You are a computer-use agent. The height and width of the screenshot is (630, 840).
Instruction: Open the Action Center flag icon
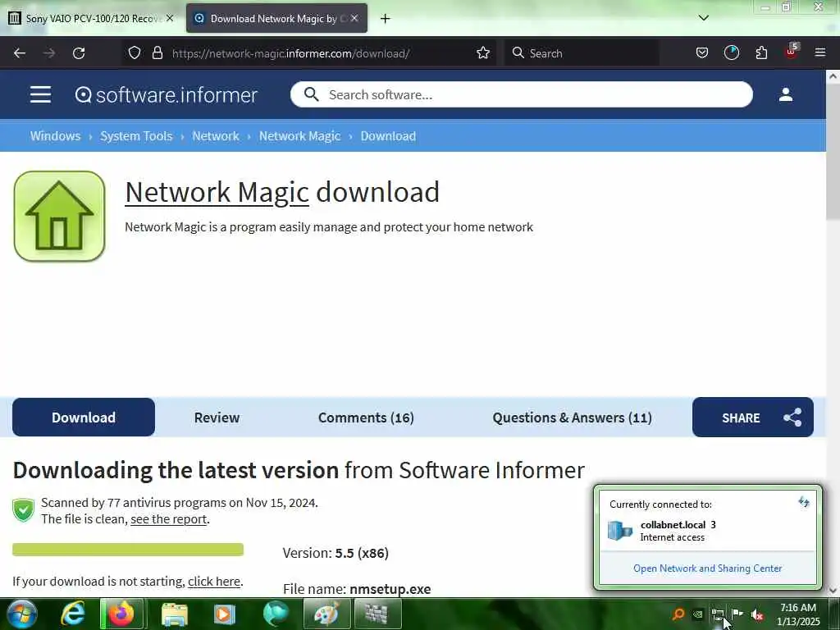tap(737, 614)
